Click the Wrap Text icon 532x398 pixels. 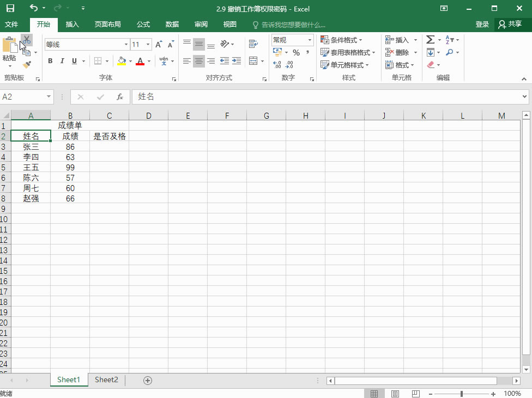pos(254,44)
